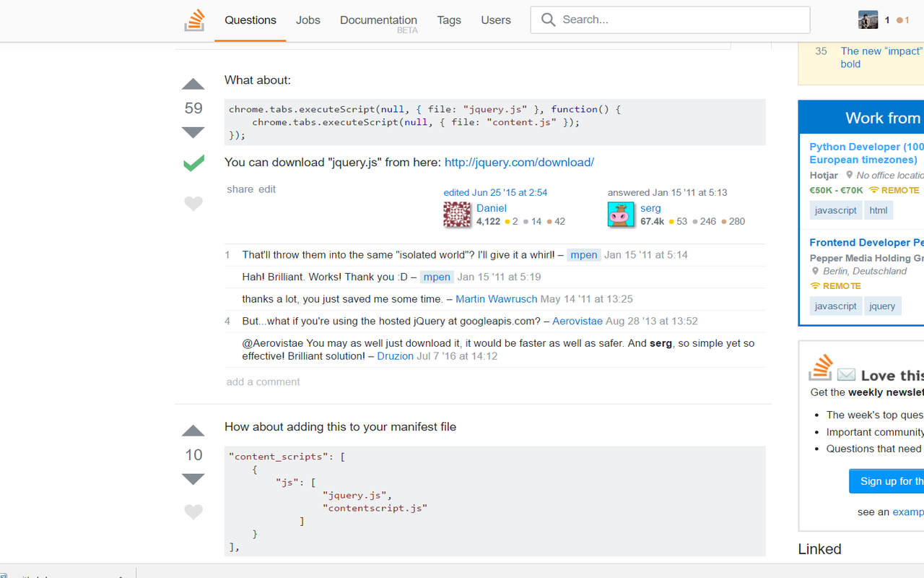Open the Questions tab

point(250,20)
